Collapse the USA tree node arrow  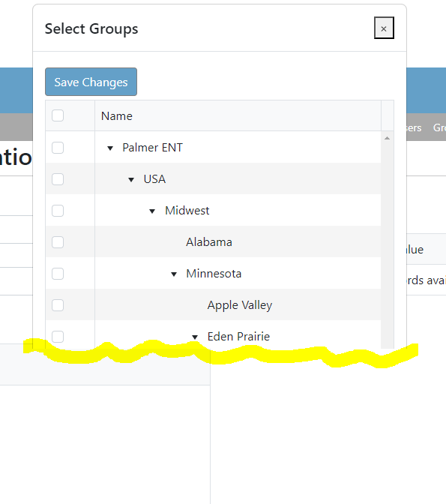131,180
